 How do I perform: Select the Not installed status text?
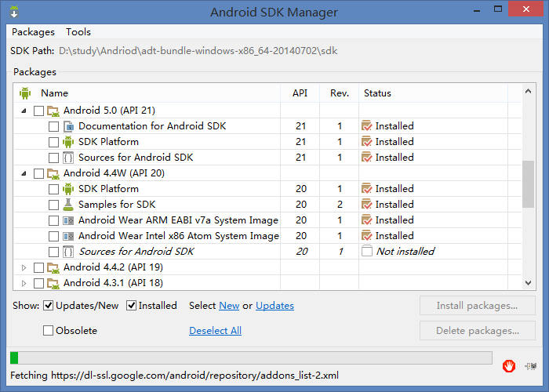click(405, 252)
